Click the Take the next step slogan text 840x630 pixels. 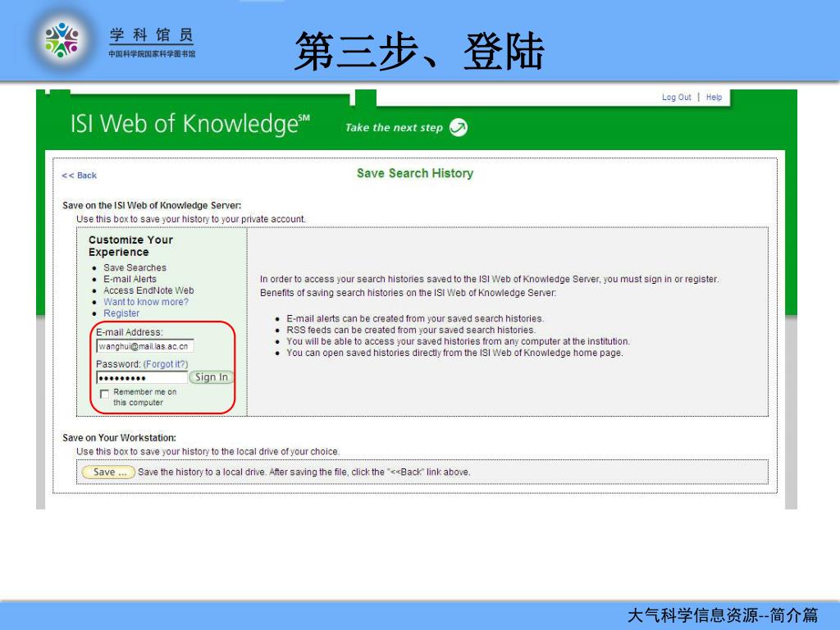coord(394,127)
